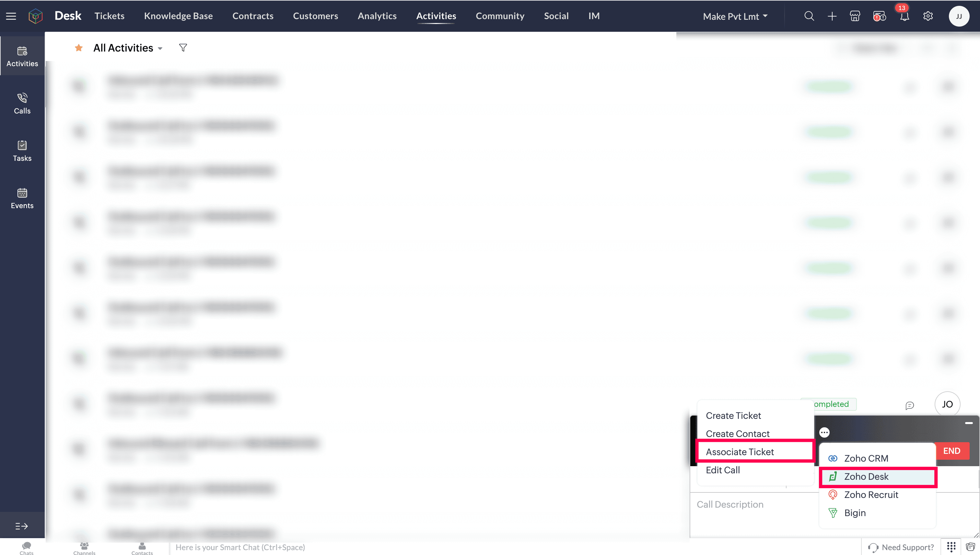
Task: Toggle the hamburger menu
Action: coord(11,16)
